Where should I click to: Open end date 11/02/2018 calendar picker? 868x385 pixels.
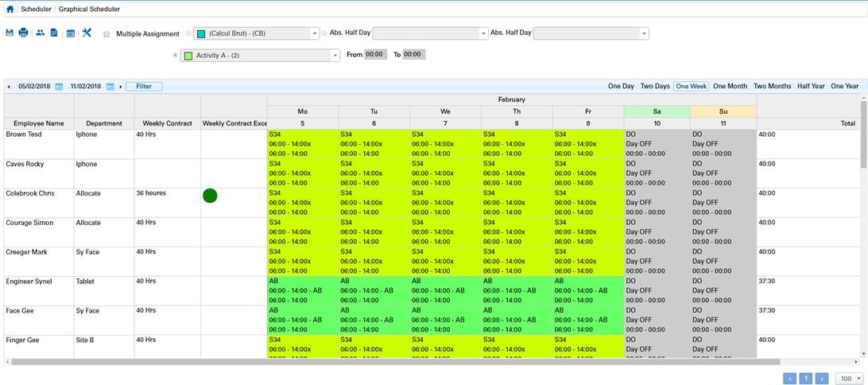point(110,87)
